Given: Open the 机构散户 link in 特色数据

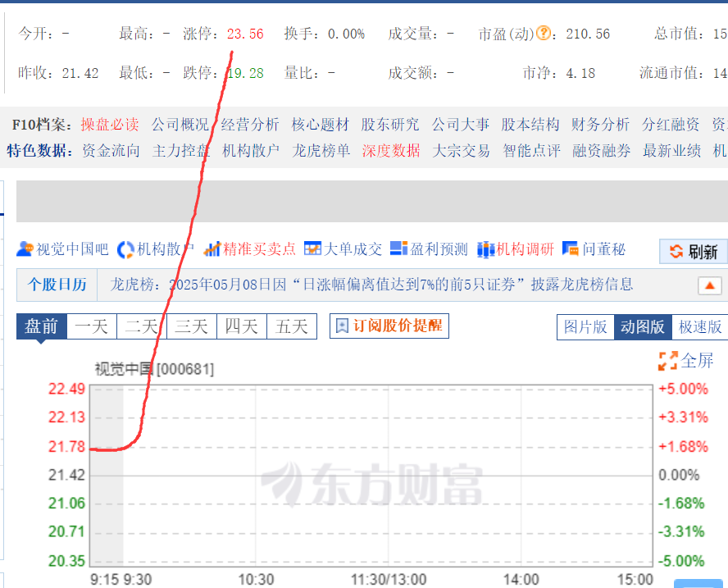Looking at the screenshot, I should coord(251,150).
